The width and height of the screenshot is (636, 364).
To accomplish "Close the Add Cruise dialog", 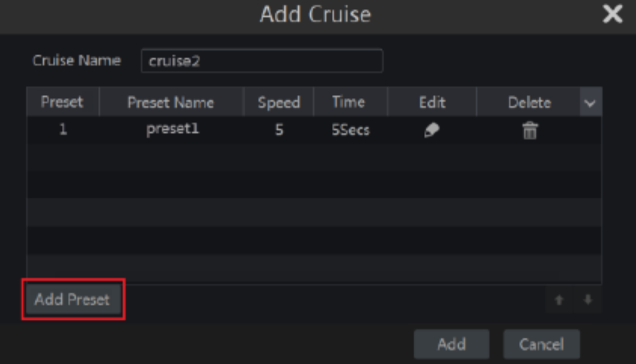I will tap(612, 14).
